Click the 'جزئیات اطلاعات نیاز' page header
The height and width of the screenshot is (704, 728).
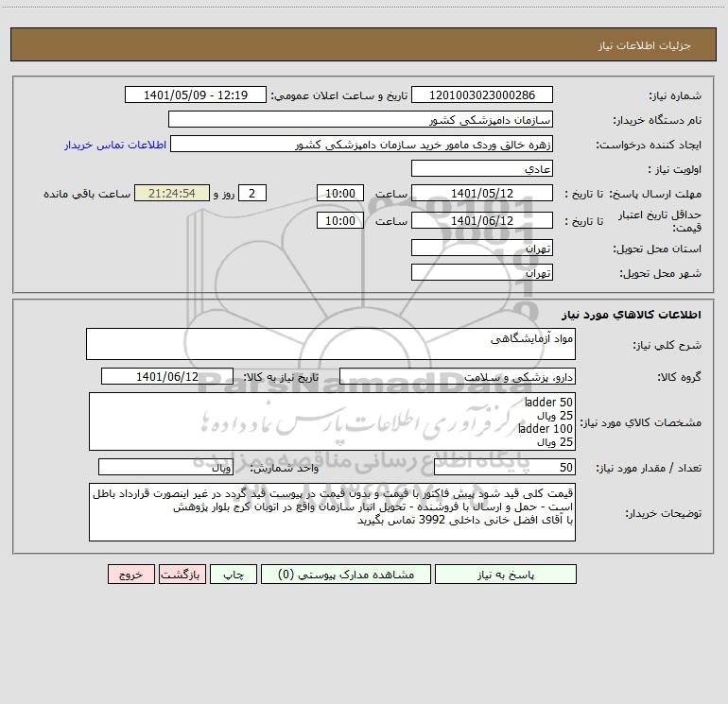pos(645,45)
